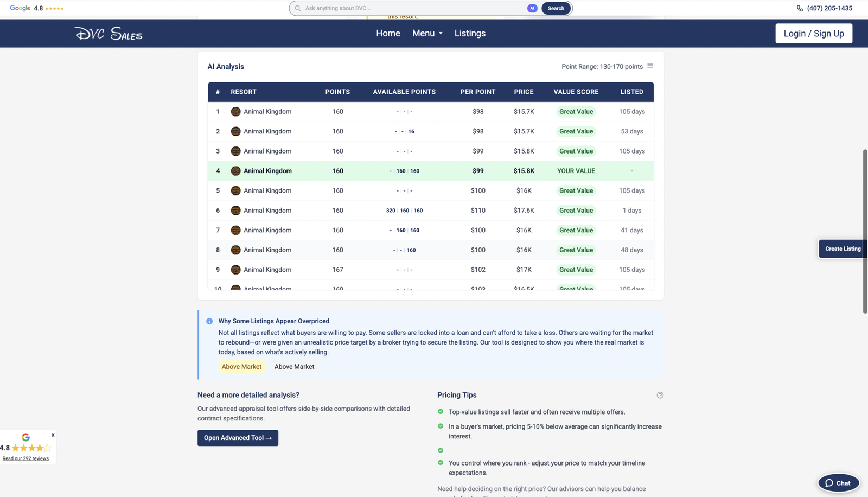The width and height of the screenshot is (868, 497).
Task: Click Animal Kingdom resort icon in row 6
Action: (235, 211)
